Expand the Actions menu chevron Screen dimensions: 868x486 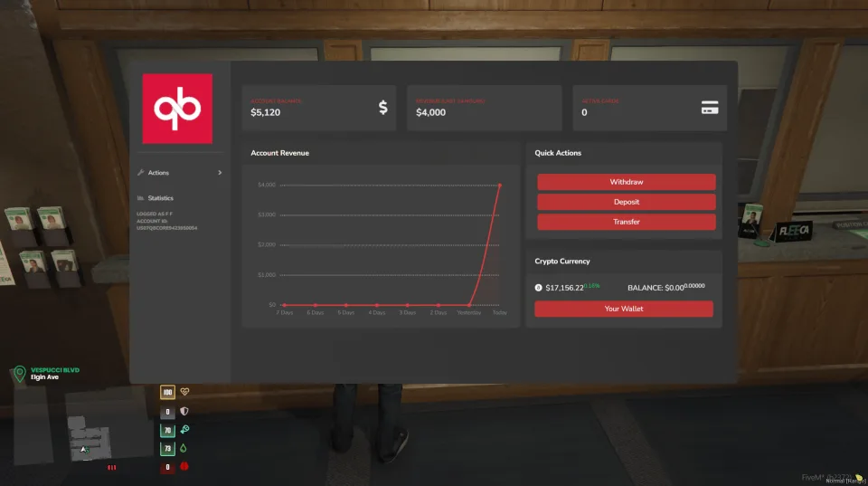coord(220,172)
